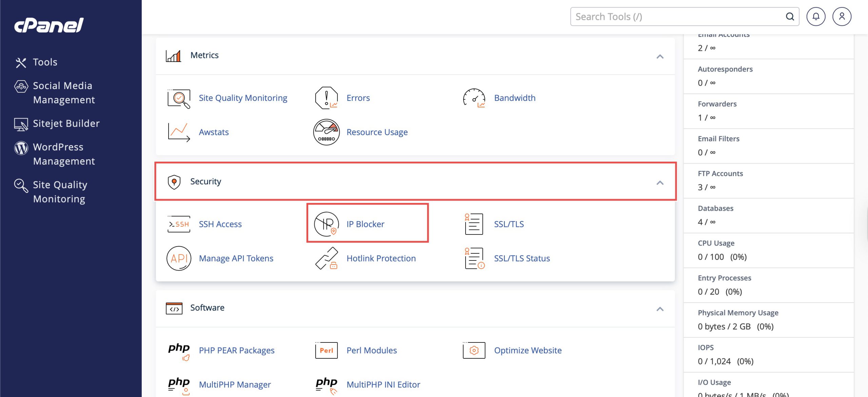The width and height of the screenshot is (868, 397).
Task: Click the Optimize Website icon
Action: coord(474,350)
